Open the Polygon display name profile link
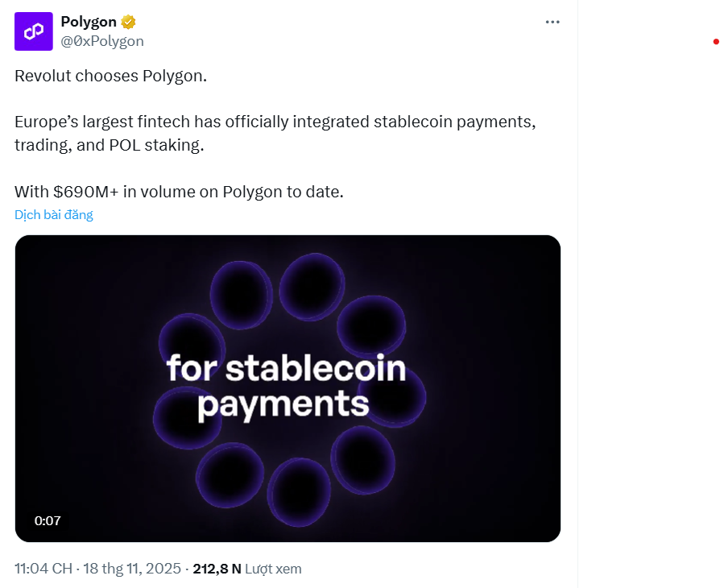Image resolution: width=720 pixels, height=588 pixels. 89,23
